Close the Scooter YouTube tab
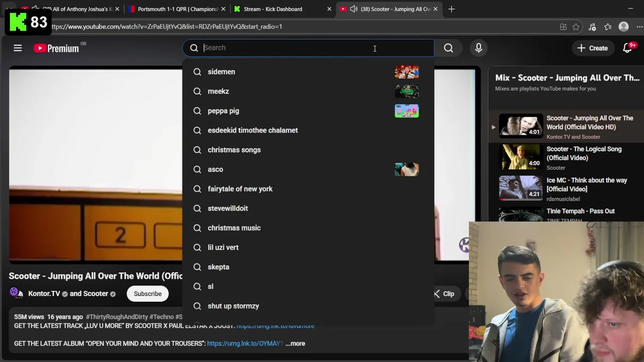The width and height of the screenshot is (644, 362). coord(435,9)
